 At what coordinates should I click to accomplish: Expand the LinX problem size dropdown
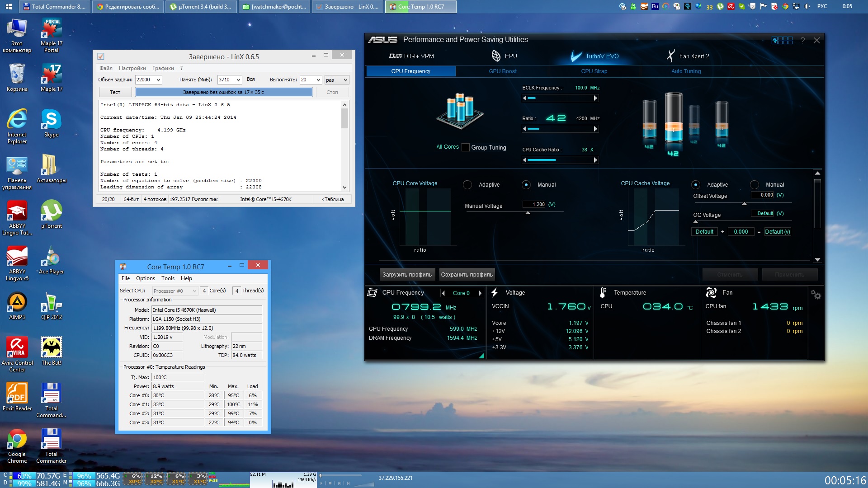pyautogui.click(x=158, y=80)
